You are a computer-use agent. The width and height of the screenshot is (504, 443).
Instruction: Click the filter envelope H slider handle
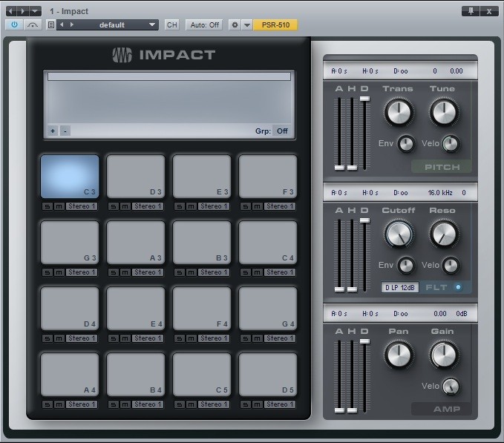[352, 289]
